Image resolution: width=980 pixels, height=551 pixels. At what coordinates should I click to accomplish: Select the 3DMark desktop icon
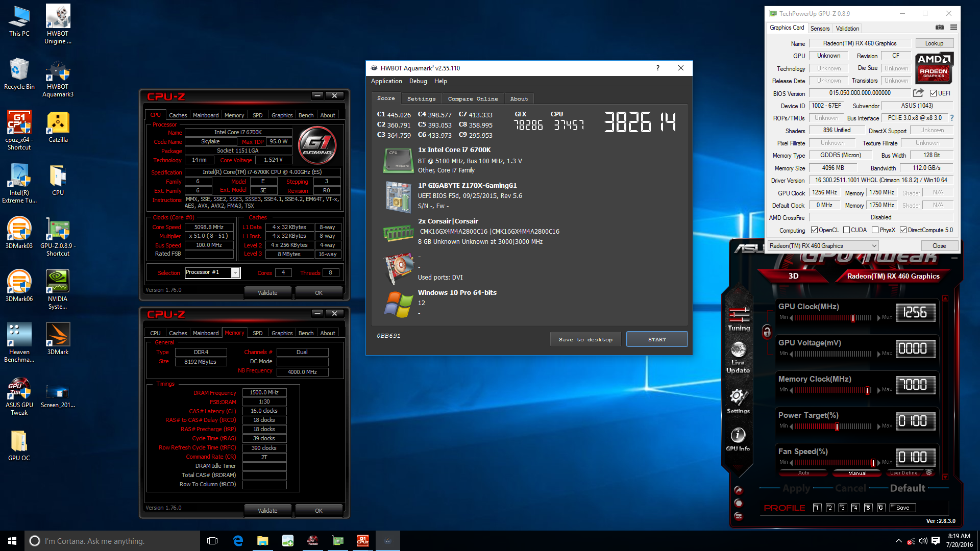(58, 339)
